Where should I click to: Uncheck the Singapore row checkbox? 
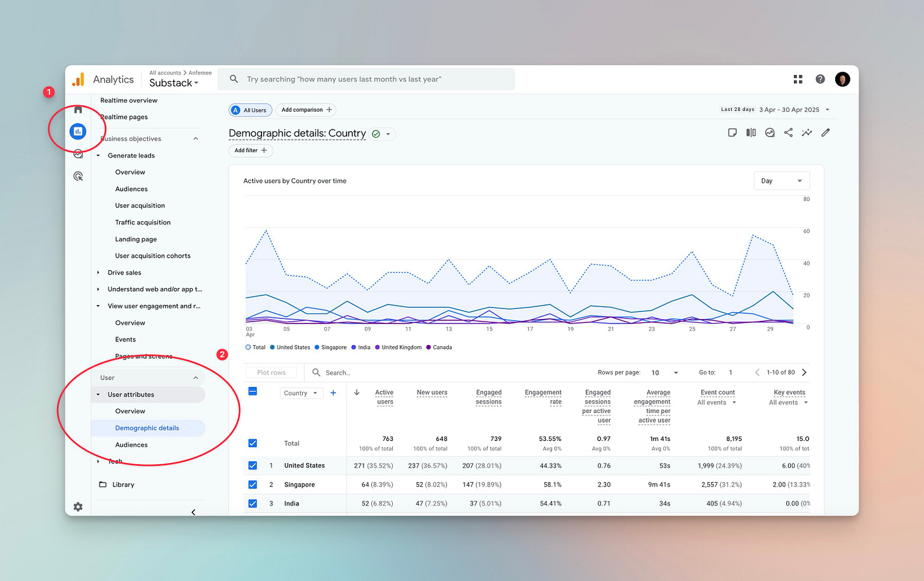[x=253, y=485]
